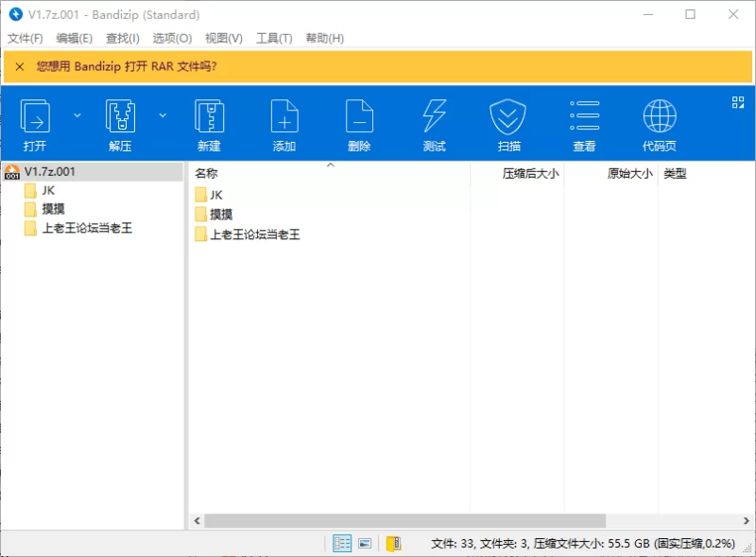Toggle sort order arrow on 名称 column
Viewport: 756px width, 557px height.
[330, 165]
